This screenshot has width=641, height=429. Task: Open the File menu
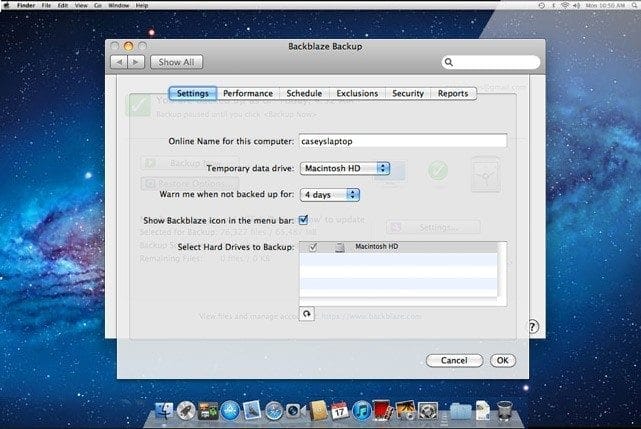46,5
